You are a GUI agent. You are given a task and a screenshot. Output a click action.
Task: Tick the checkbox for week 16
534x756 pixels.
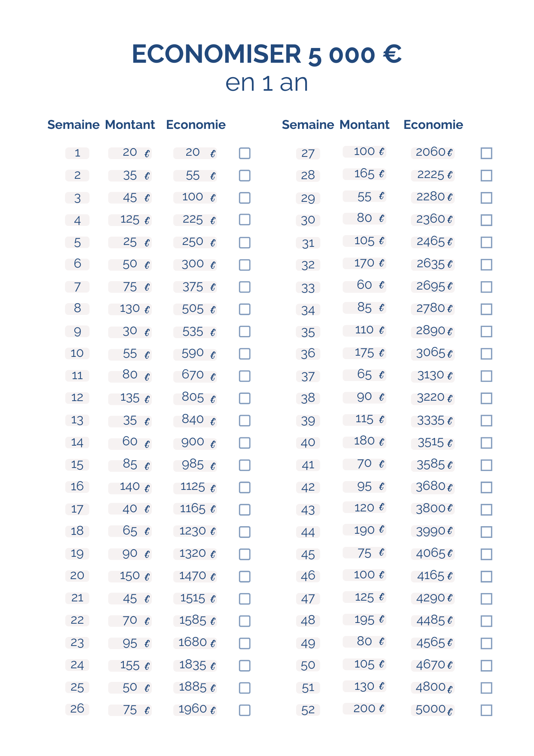[x=245, y=487]
